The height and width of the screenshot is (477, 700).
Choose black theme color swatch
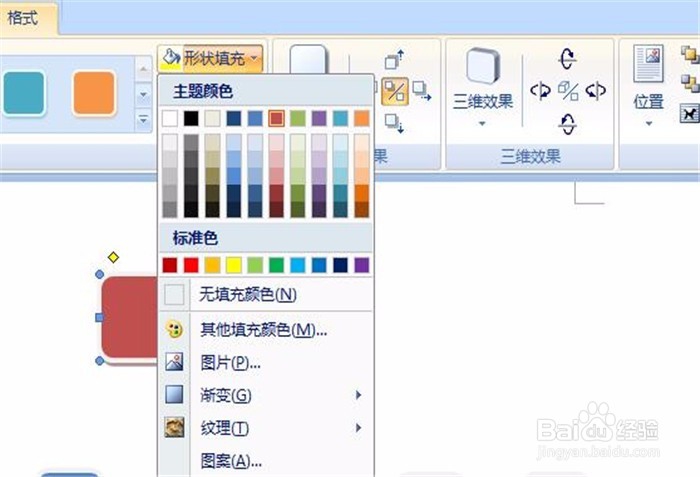point(191,118)
